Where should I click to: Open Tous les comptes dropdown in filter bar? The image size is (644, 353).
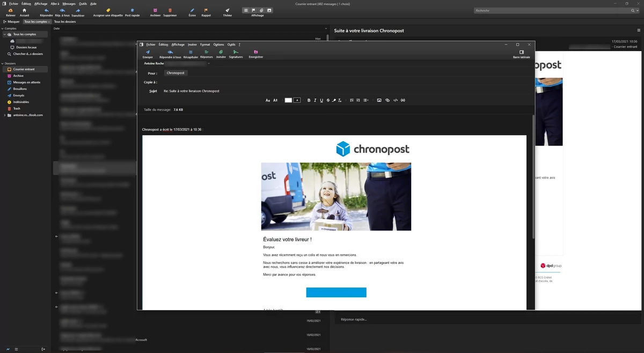click(37, 21)
